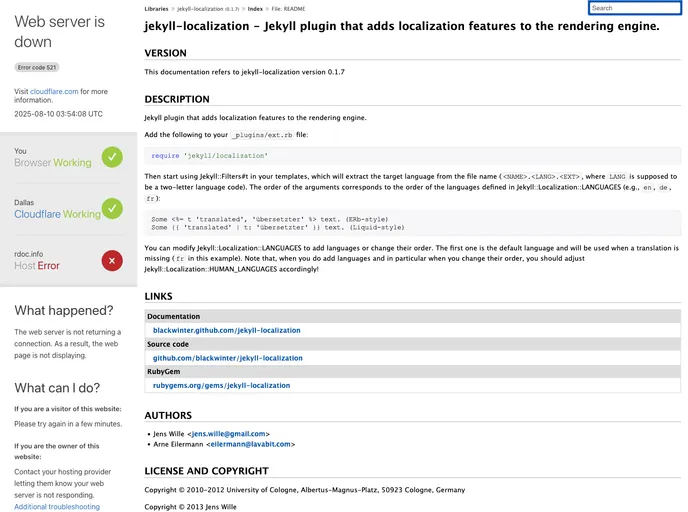Click the Cloudflare label in Dallas status
This screenshot has width=688, height=512.
tap(37, 214)
